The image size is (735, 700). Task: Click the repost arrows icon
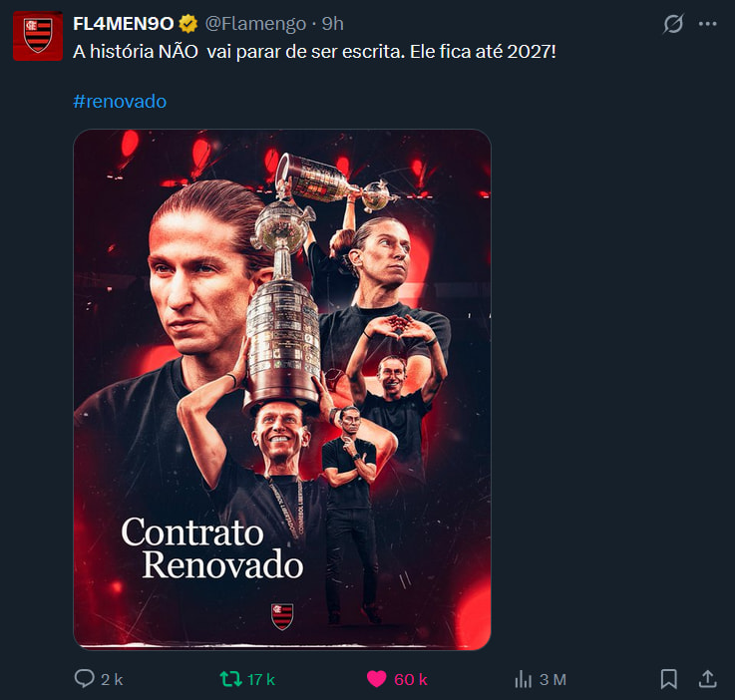tap(230, 679)
